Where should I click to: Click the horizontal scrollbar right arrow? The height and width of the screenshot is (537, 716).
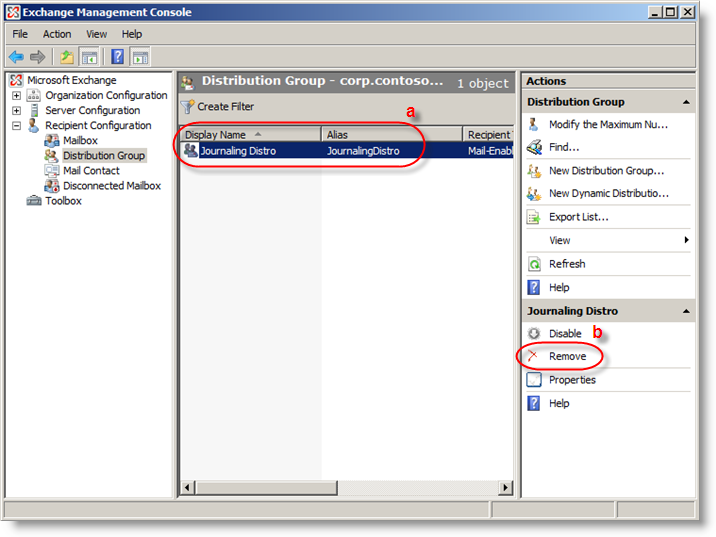[x=505, y=488]
